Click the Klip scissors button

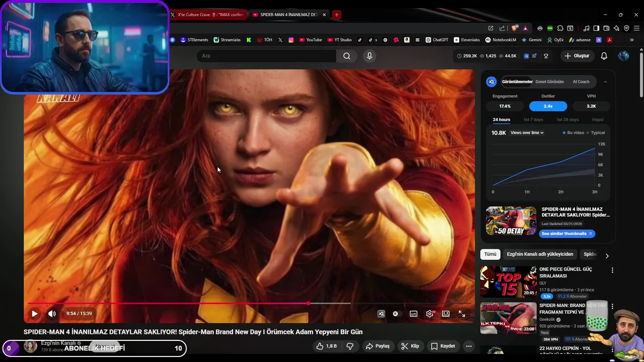410,346
